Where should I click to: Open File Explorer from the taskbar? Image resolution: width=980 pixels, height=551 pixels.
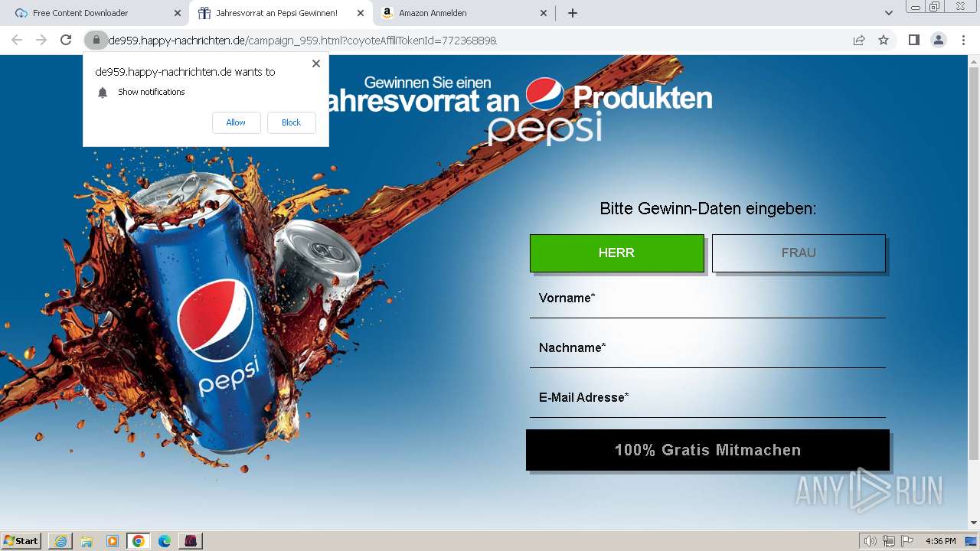87,541
